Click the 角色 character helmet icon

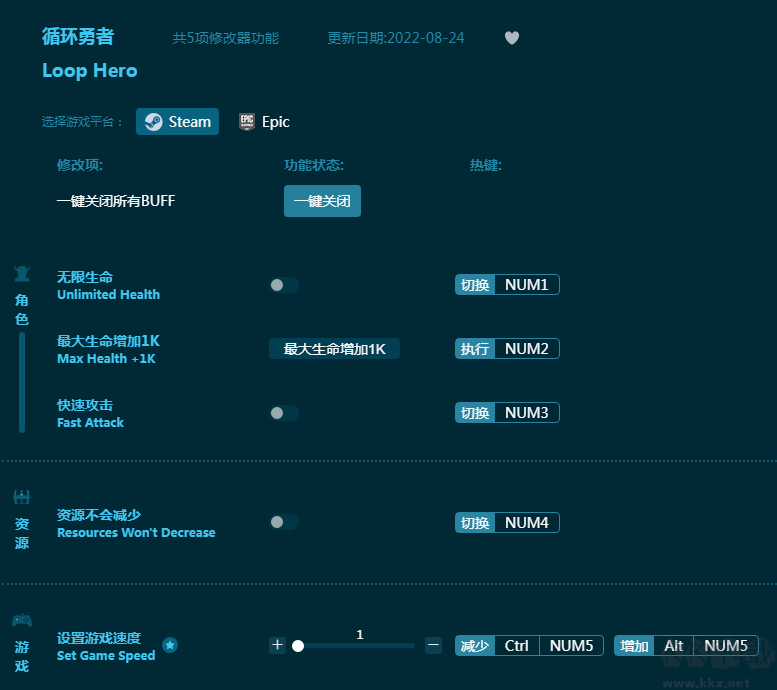[x=22, y=274]
